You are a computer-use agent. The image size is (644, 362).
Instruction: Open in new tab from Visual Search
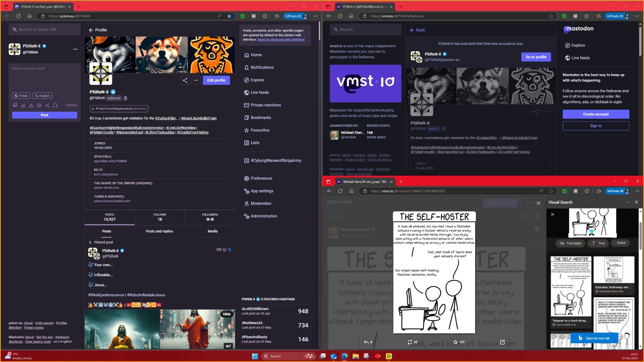coord(594,338)
